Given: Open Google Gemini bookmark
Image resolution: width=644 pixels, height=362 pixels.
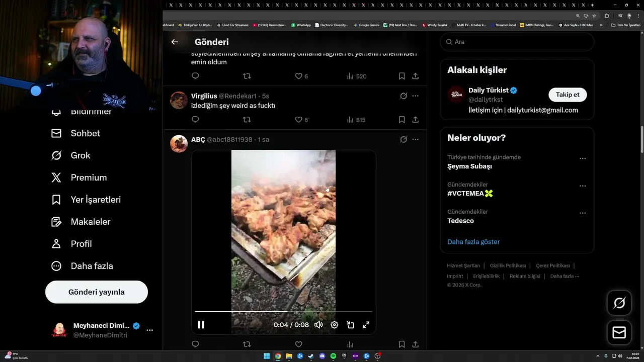Looking at the screenshot, I should (x=366, y=25).
